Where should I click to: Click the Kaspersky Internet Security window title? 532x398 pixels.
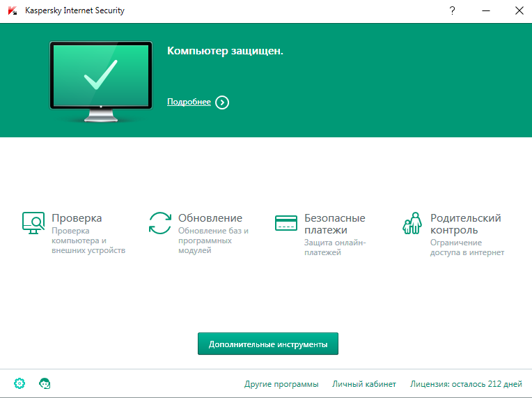[75, 10]
